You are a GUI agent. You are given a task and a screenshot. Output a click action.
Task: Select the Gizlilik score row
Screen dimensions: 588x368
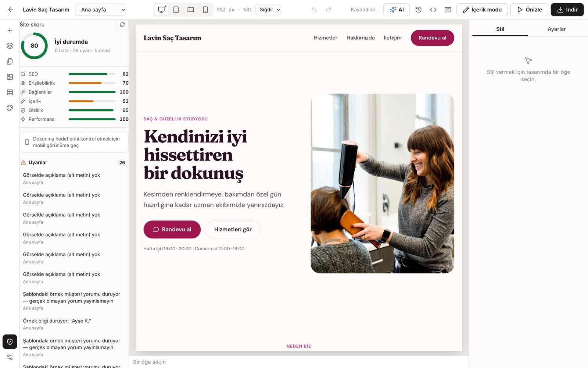(74, 110)
